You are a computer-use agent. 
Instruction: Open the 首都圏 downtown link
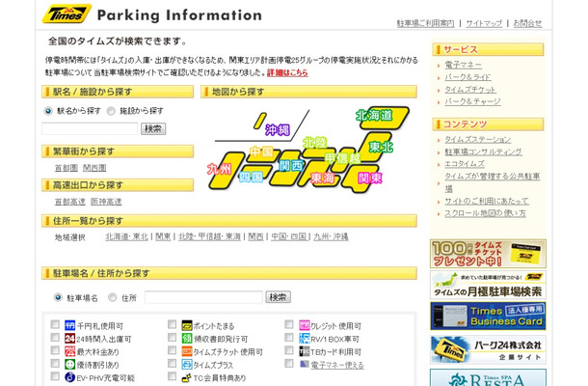[x=66, y=168]
